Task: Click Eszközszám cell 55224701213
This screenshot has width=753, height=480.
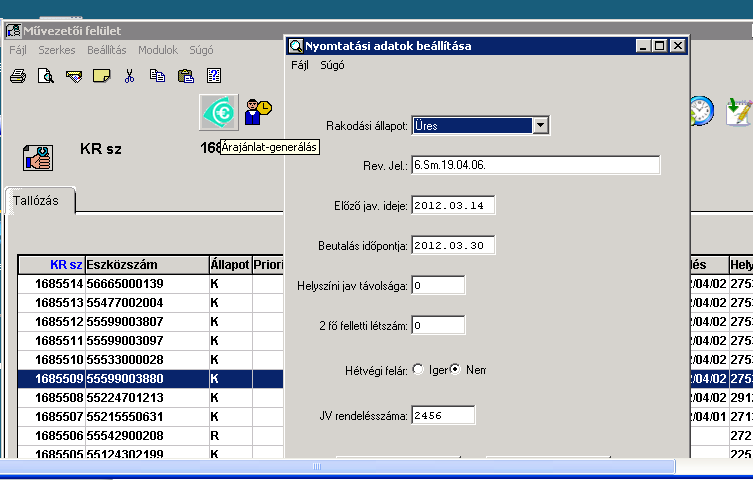Action: tap(147, 398)
